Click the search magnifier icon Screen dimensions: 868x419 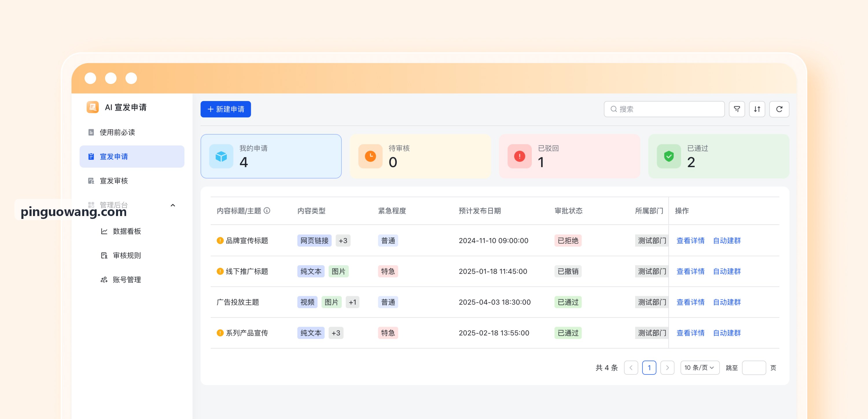(x=614, y=109)
